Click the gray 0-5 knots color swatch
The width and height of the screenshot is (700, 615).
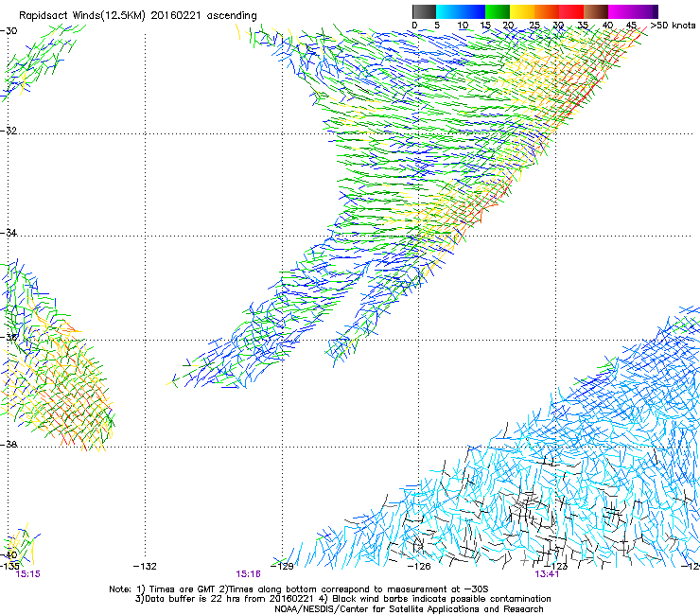(424, 11)
